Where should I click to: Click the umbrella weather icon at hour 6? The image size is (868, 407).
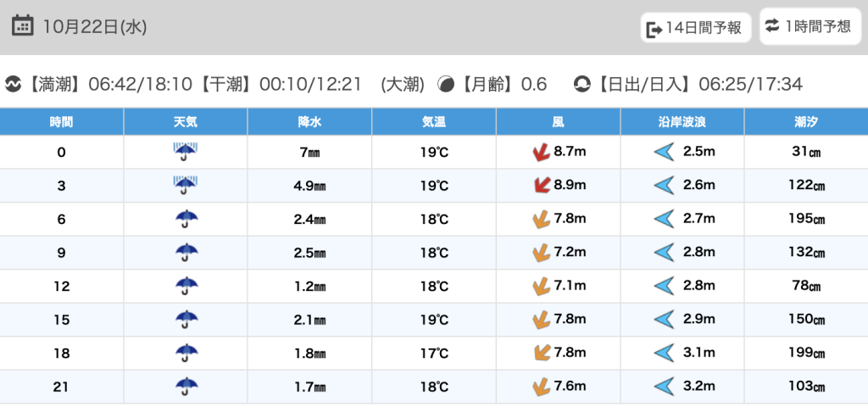click(x=186, y=220)
